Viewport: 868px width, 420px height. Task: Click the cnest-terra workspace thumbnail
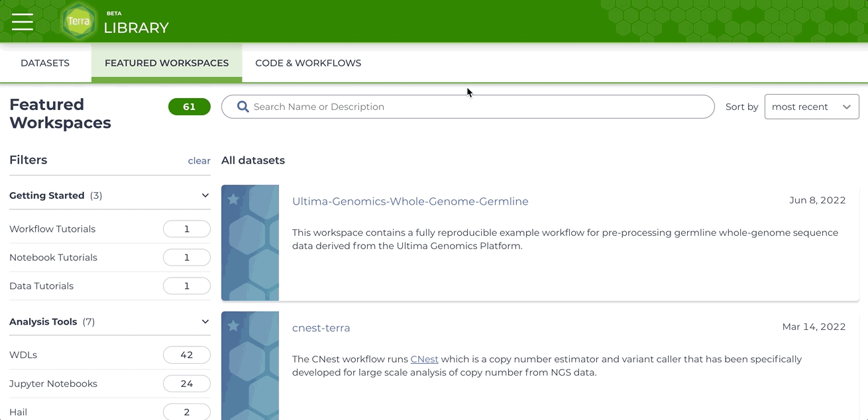coord(250,366)
